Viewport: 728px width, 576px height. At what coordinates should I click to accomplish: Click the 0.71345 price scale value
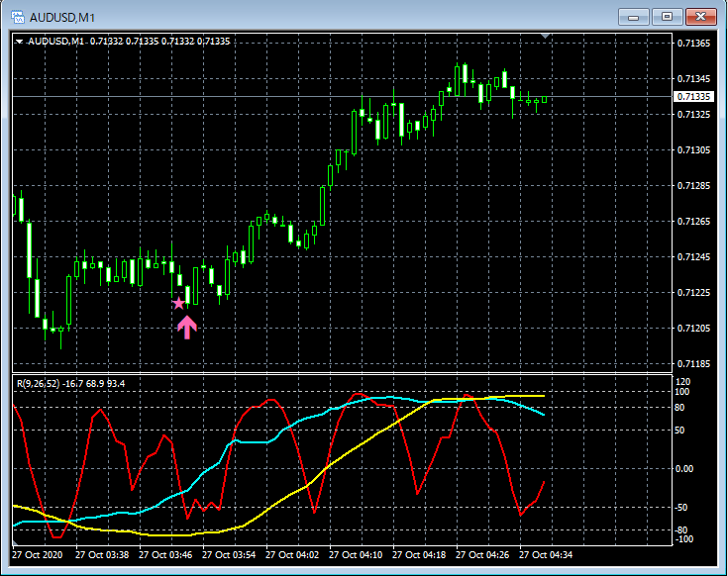point(693,79)
